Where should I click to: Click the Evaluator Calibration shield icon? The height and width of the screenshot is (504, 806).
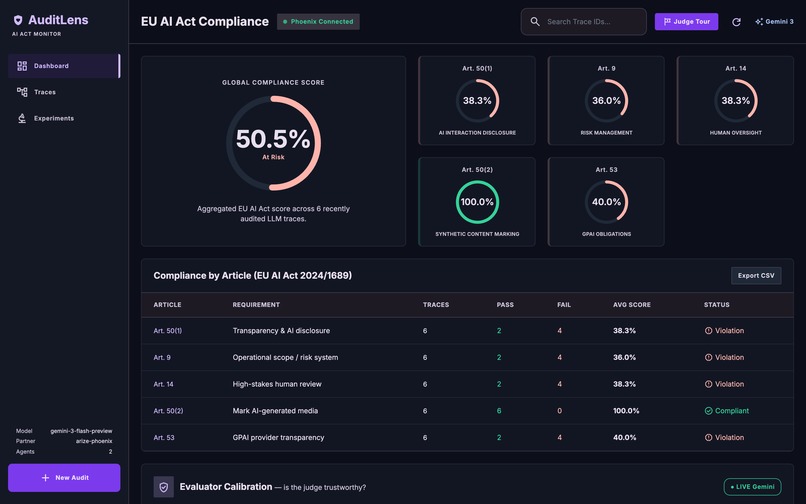click(x=163, y=487)
